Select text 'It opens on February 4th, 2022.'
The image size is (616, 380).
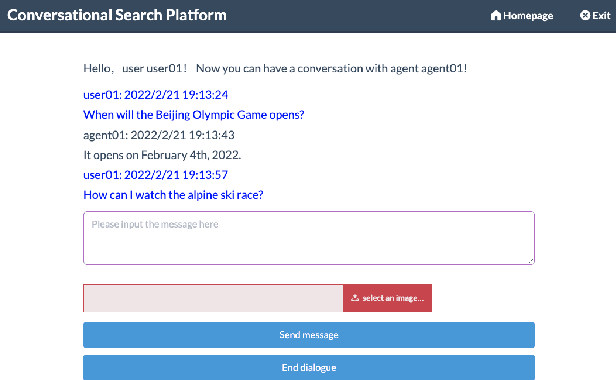162,155
